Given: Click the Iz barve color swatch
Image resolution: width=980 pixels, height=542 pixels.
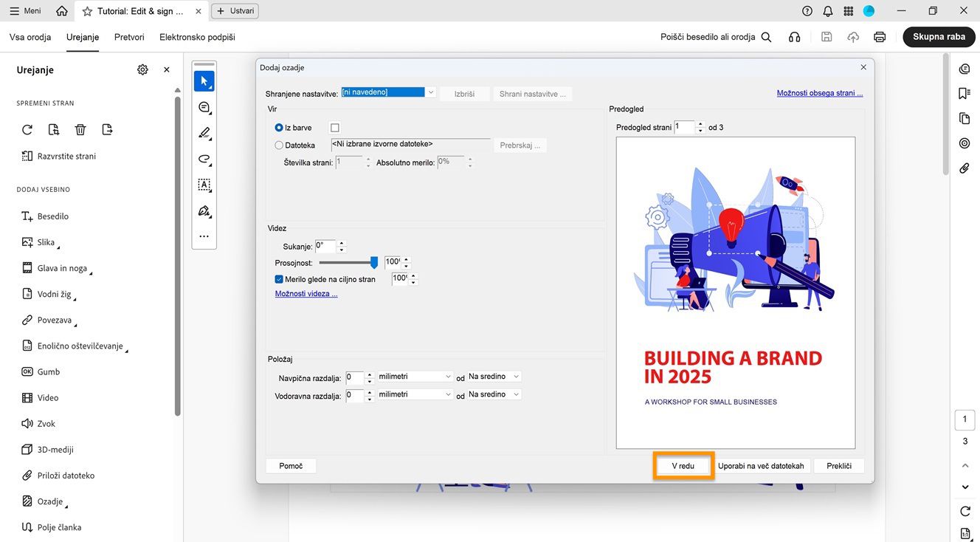Looking at the screenshot, I should [x=335, y=128].
